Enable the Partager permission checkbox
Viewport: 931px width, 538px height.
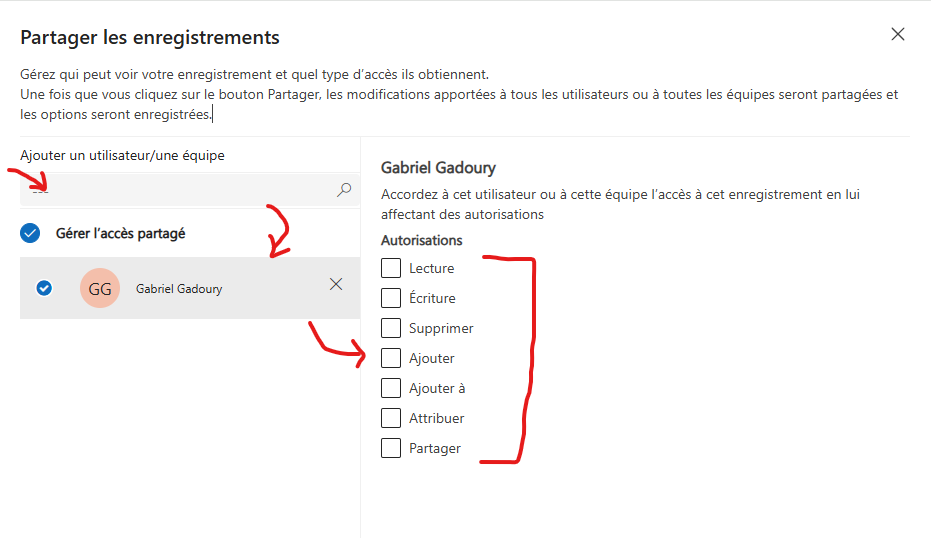pos(391,448)
